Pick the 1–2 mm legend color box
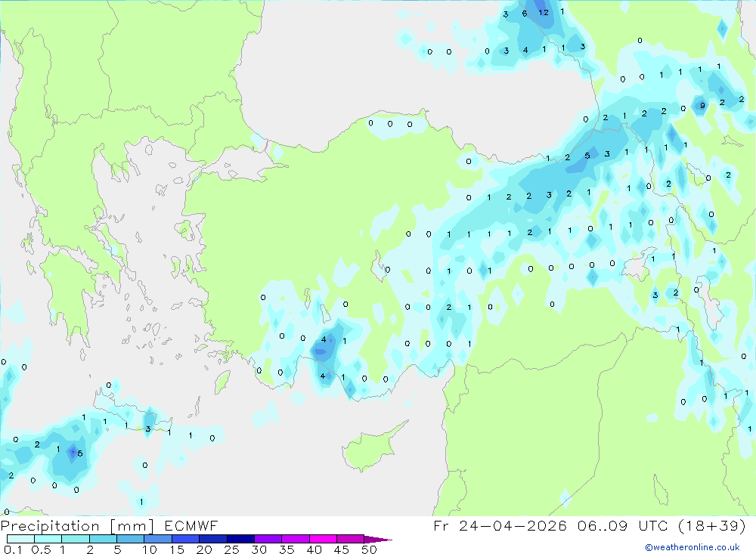The image size is (756, 554). click(x=76, y=539)
